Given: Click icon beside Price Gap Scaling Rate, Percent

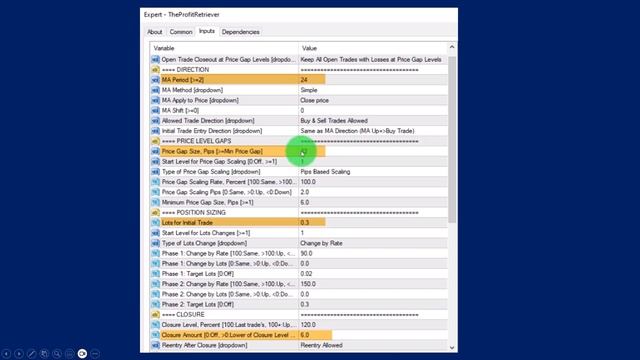Looking at the screenshot, I should coord(155,182).
